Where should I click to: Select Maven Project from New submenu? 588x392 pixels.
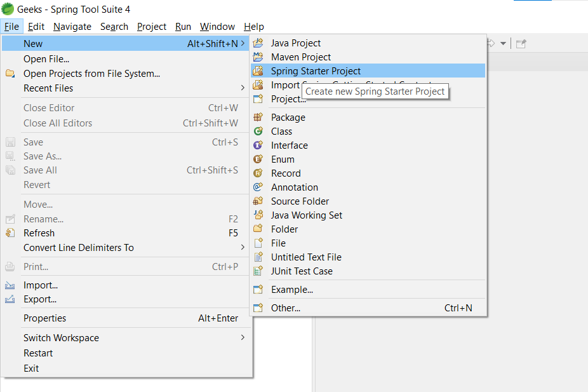coord(368,57)
